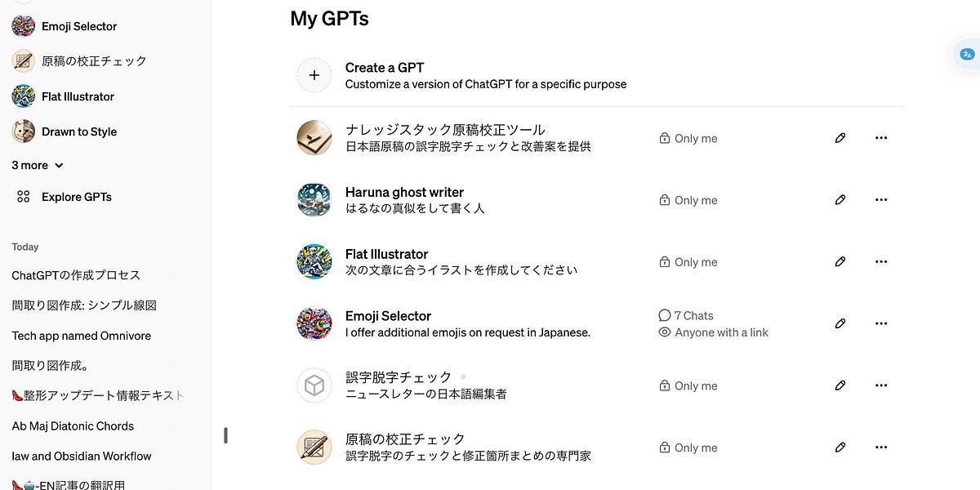This screenshot has height=490, width=980.
Task: Edit Haruna ghost writer using its pencil icon
Action: point(840,199)
